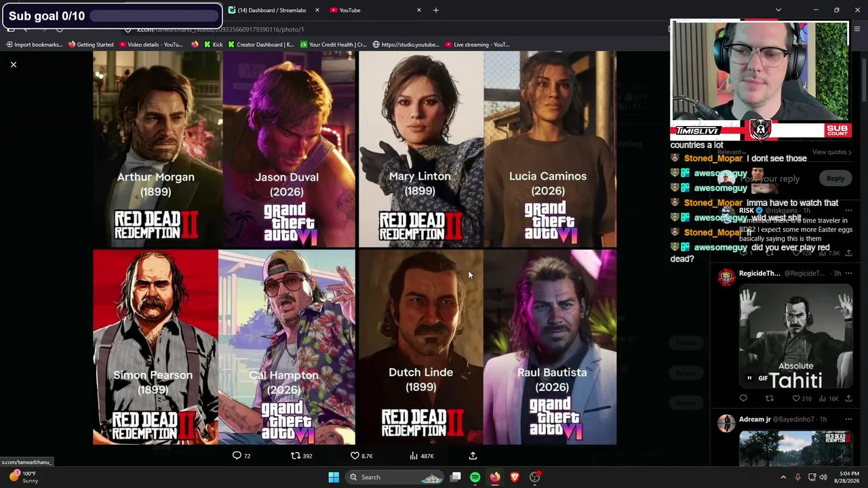Open more options on RegicideTh's reply
The image size is (868, 488).
848,273
